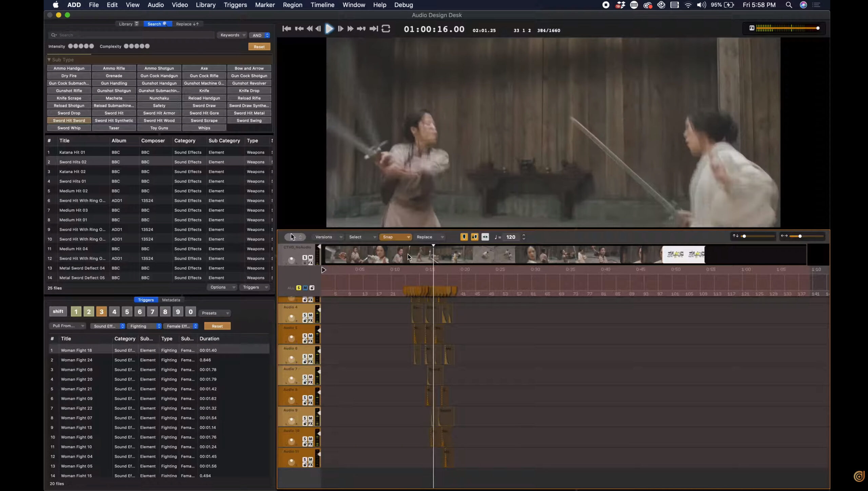Toggle Mute for all tracks

click(x=305, y=288)
